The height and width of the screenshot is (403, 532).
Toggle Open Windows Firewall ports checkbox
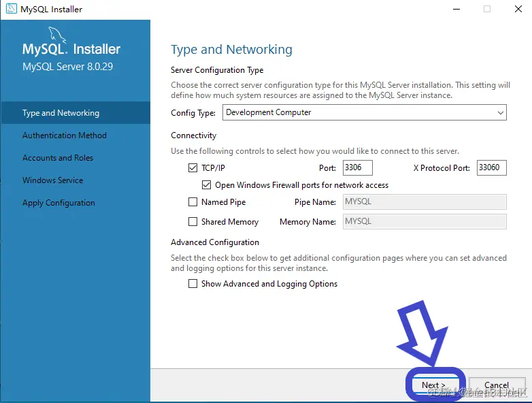click(x=206, y=185)
